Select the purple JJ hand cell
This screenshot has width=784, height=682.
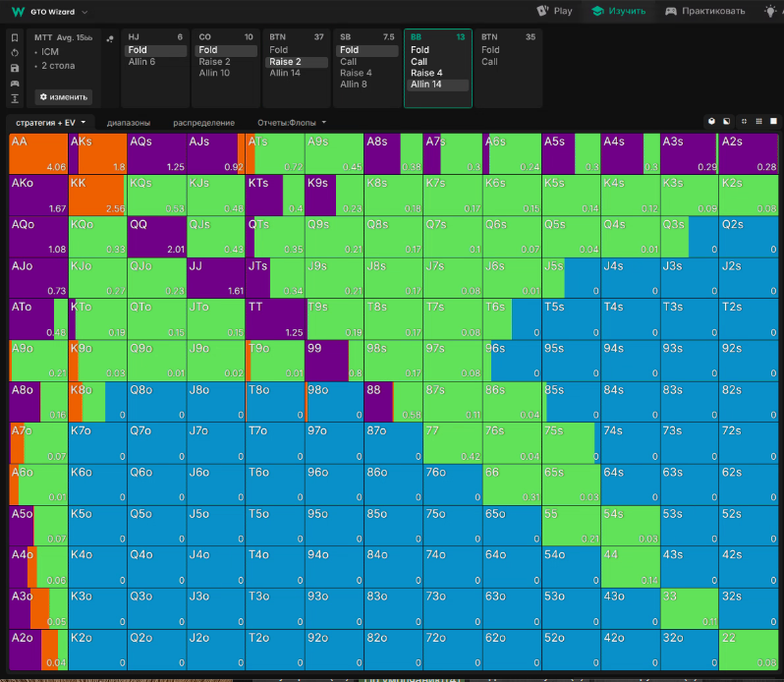(214, 277)
